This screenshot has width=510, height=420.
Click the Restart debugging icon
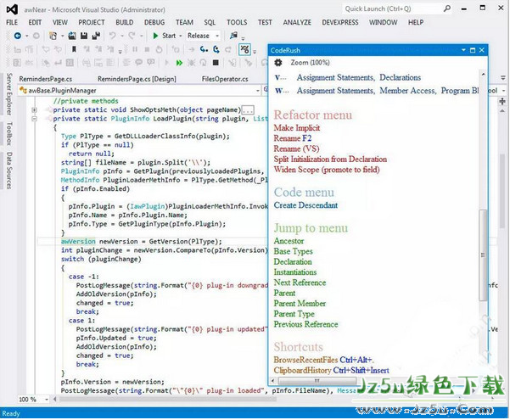(x=159, y=49)
